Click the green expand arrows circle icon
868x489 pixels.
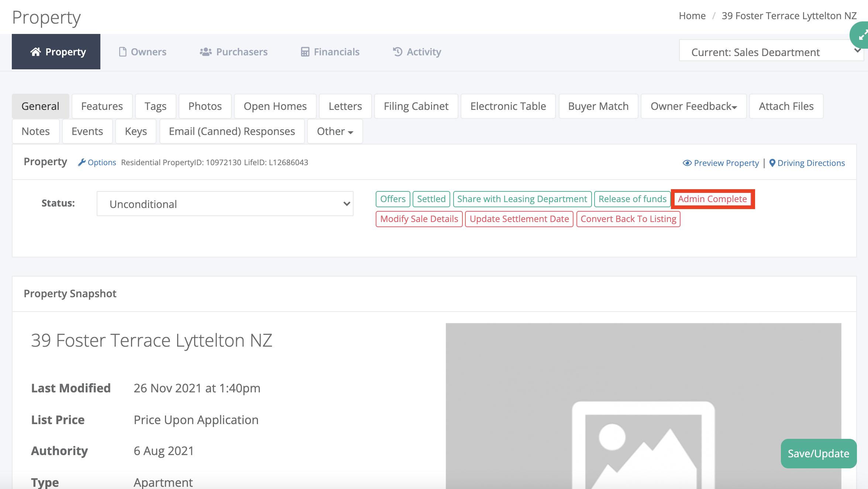[862, 35]
